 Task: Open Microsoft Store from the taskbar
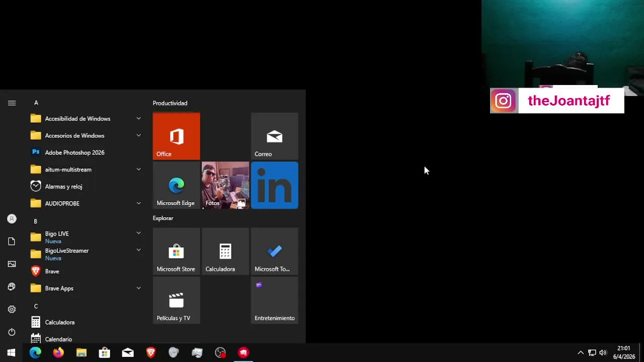click(105, 352)
